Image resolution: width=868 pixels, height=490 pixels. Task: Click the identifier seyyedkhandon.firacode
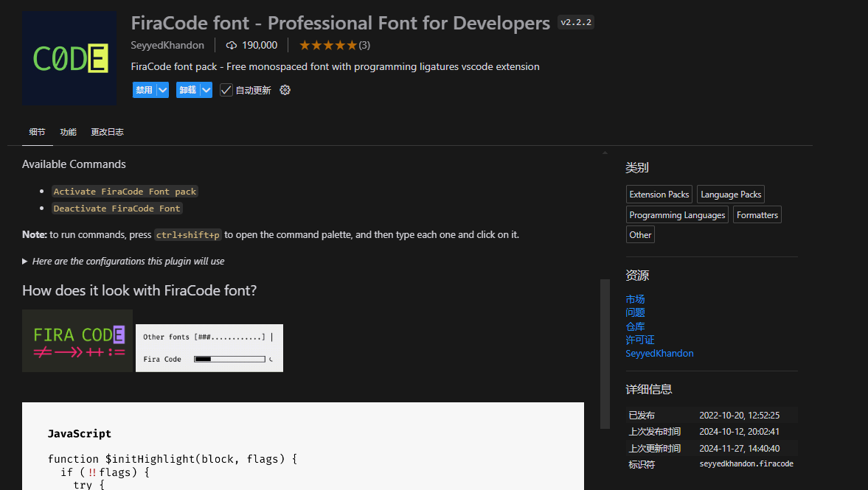[x=746, y=464]
